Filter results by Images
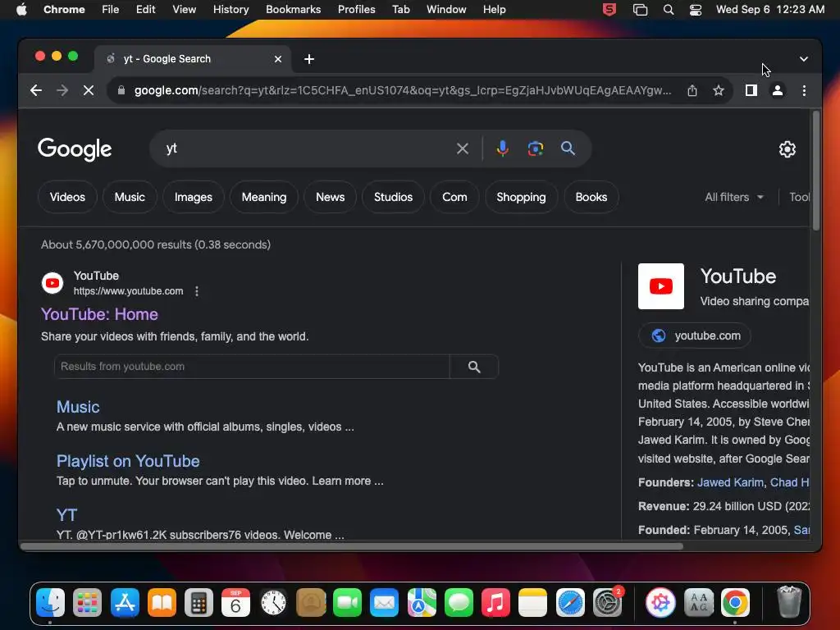The height and width of the screenshot is (630, 840). point(194,197)
